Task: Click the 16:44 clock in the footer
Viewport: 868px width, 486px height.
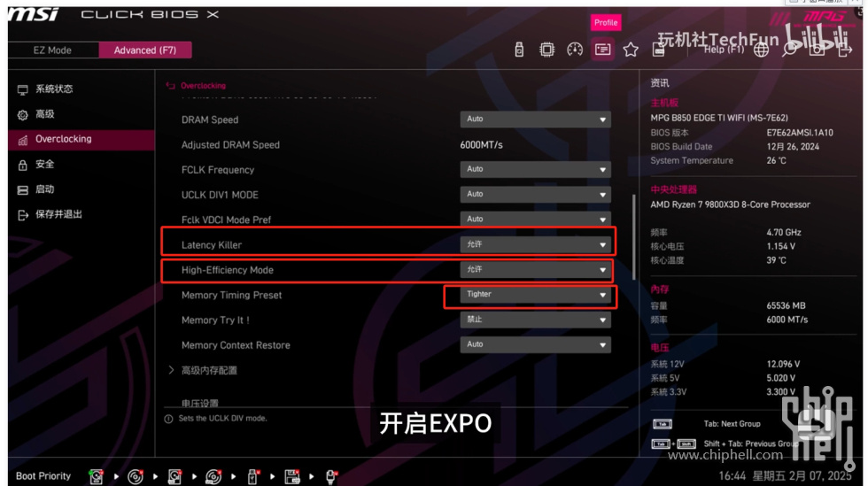Action: click(x=732, y=476)
